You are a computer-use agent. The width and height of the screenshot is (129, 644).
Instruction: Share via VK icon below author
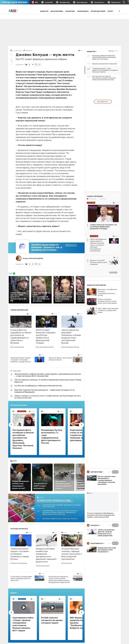pyautogui.click(x=26, y=264)
